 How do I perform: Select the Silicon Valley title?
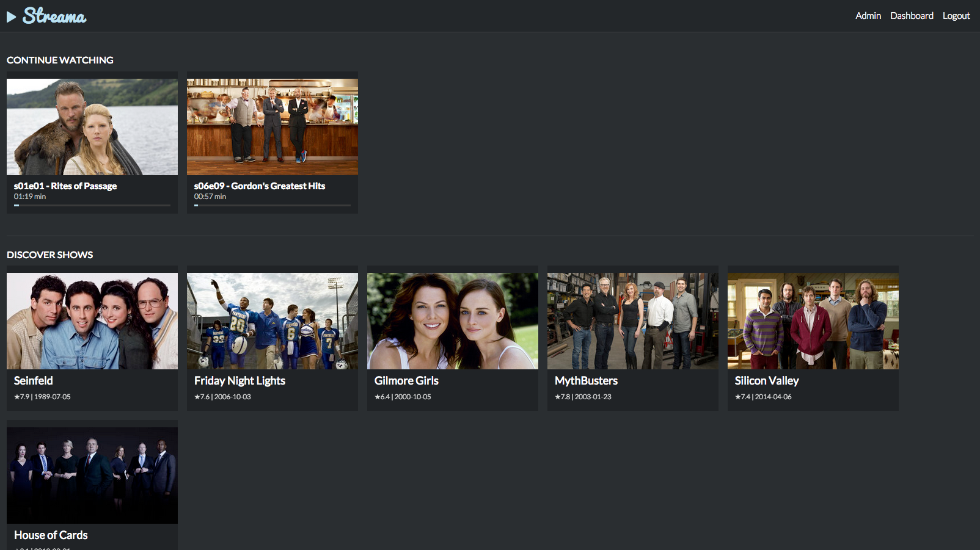[767, 381]
